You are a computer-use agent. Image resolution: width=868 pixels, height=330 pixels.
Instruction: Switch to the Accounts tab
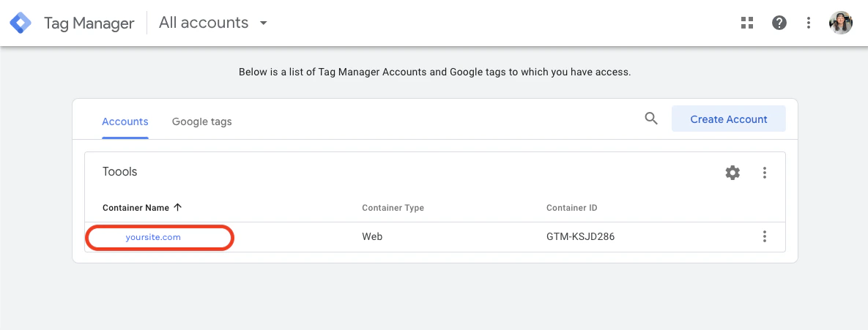125,121
